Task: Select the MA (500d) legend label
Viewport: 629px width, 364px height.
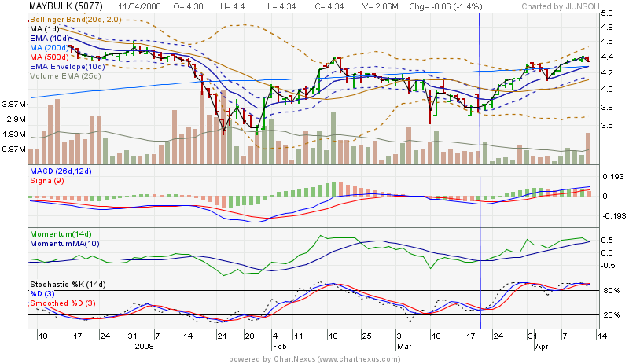Action: click(x=50, y=57)
